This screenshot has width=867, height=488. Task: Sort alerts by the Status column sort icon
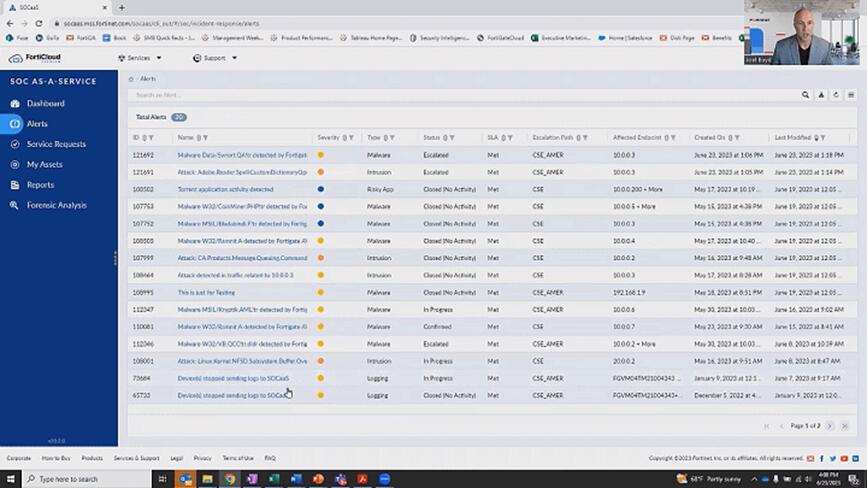coord(445,138)
